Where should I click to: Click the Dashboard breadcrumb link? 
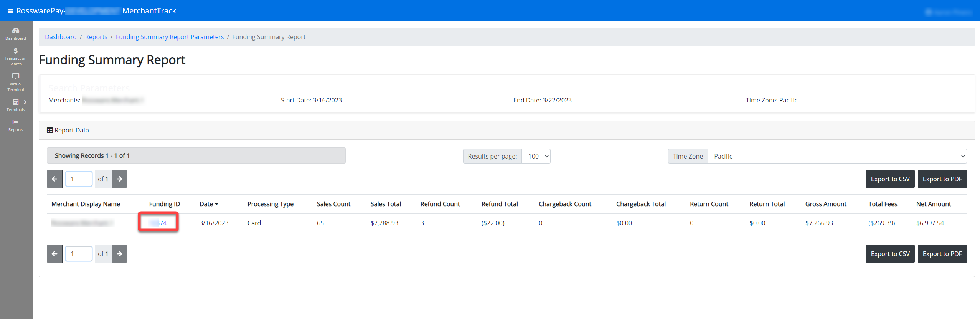click(61, 37)
